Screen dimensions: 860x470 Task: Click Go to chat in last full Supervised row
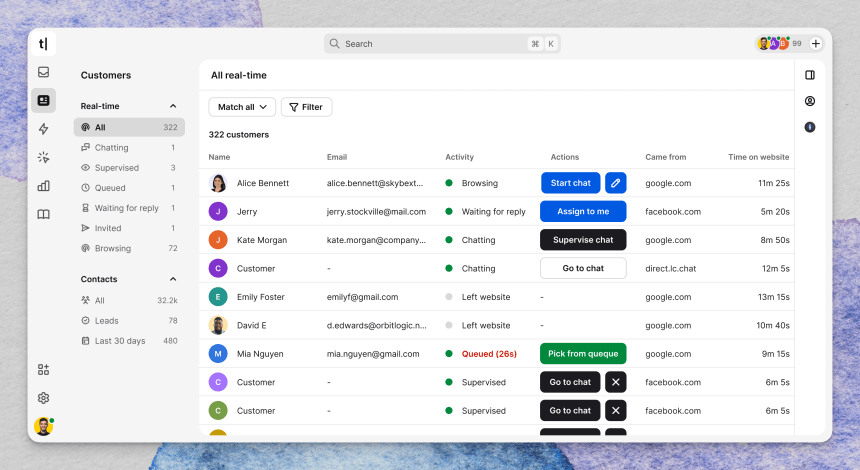[x=570, y=411]
